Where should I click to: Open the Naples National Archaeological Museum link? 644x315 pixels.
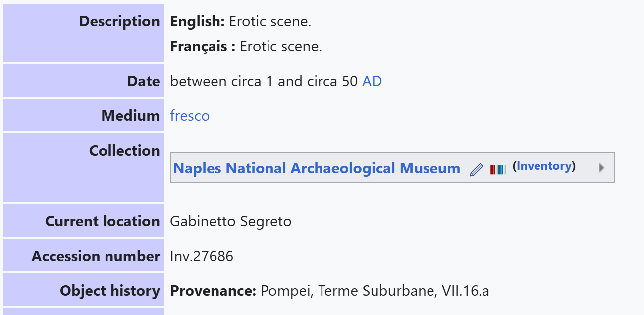point(317,168)
